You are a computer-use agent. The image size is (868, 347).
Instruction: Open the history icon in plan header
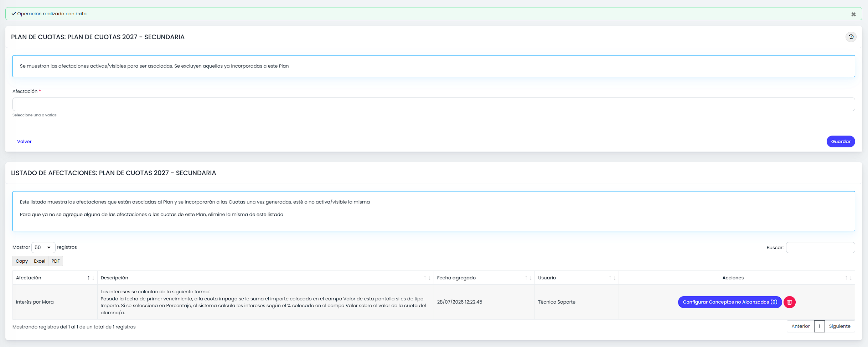pos(851,37)
